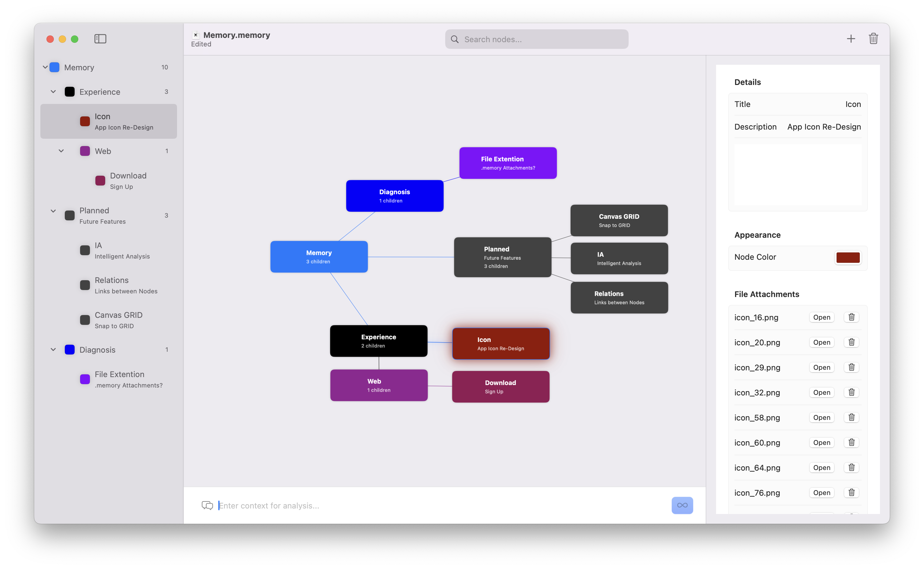Select the Canvas GRID canvas node
Viewport: 924px width, 569px height.
point(619,221)
